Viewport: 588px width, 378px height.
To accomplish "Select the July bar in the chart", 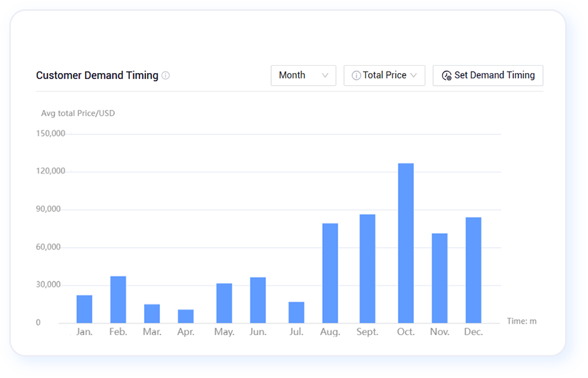I will tap(296, 312).
